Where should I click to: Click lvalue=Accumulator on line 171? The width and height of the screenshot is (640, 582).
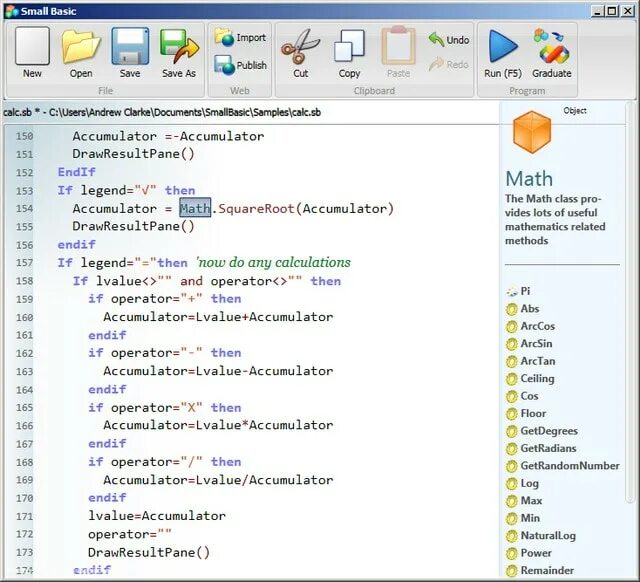(157, 516)
